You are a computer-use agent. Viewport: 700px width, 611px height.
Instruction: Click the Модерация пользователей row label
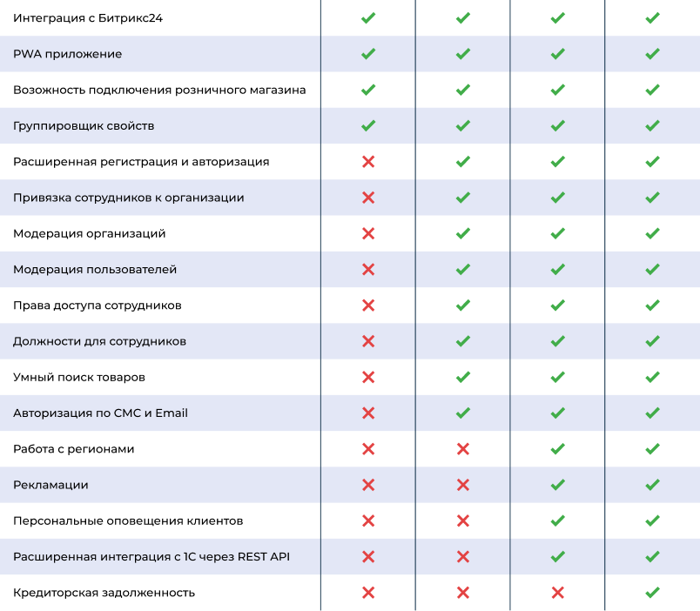click(x=95, y=270)
